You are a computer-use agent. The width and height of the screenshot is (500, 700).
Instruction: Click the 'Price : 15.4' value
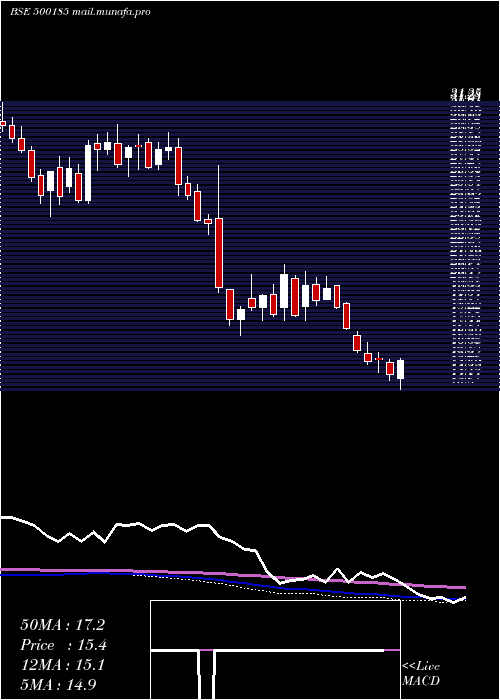tap(63, 645)
